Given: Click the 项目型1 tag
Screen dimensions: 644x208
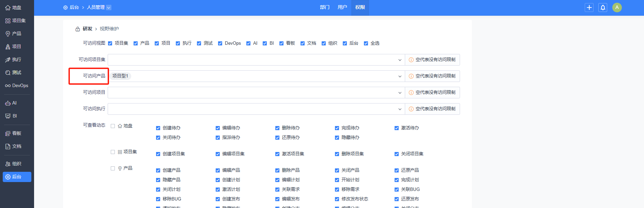Looking at the screenshot, I should [120, 76].
